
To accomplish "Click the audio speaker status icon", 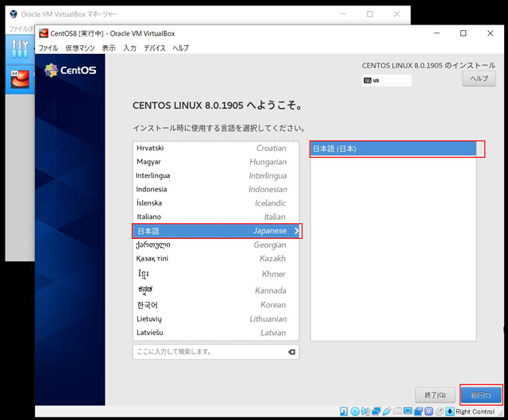I will click(x=365, y=411).
